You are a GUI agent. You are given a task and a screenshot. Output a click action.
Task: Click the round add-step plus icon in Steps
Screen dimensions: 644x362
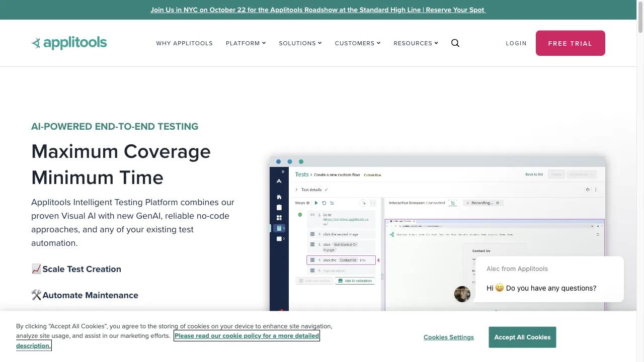point(364,203)
